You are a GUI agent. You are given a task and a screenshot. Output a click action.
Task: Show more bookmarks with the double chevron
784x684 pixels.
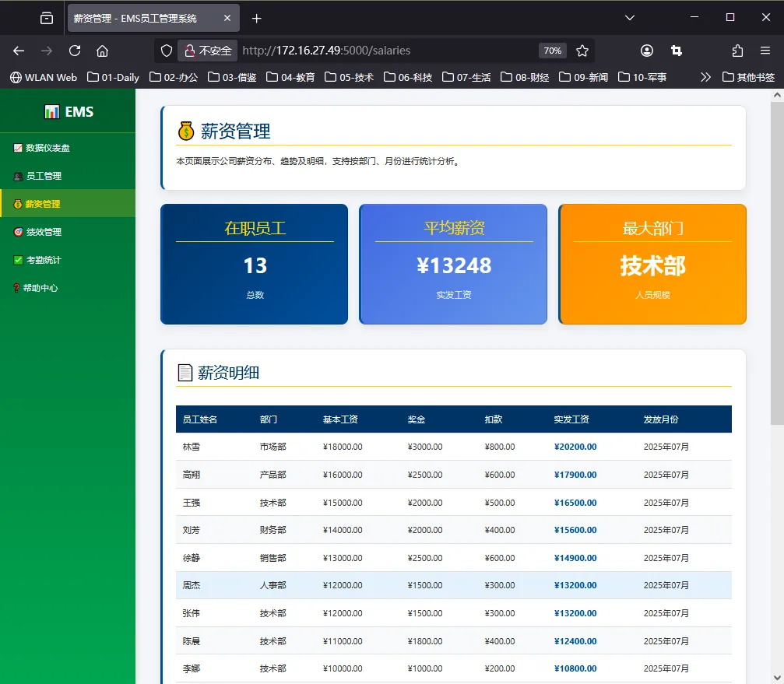pyautogui.click(x=705, y=77)
